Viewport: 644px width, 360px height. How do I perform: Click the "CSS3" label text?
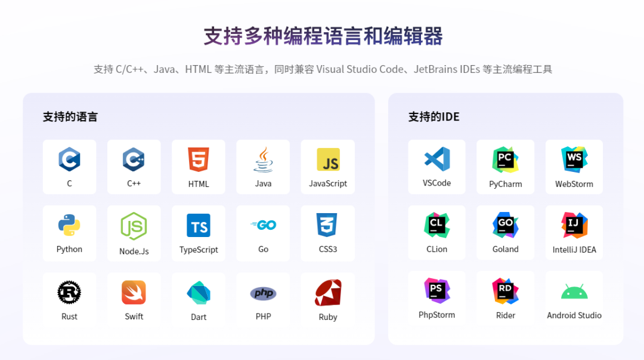point(328,249)
